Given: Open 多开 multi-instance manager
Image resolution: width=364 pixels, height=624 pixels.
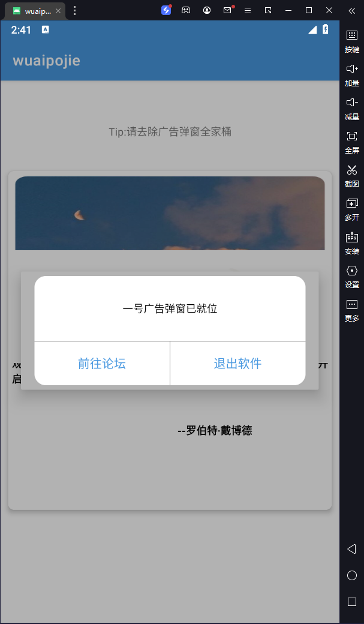Looking at the screenshot, I should (x=351, y=209).
